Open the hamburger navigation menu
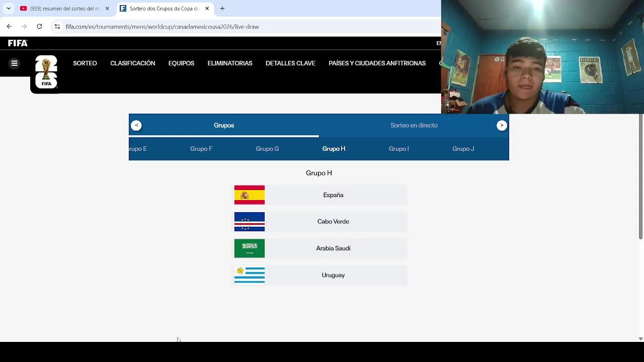Screen dimensions: 644x362 tap(14, 63)
